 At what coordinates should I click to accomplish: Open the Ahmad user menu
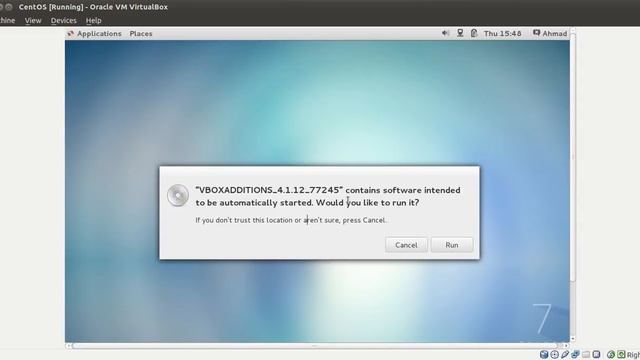[550, 33]
